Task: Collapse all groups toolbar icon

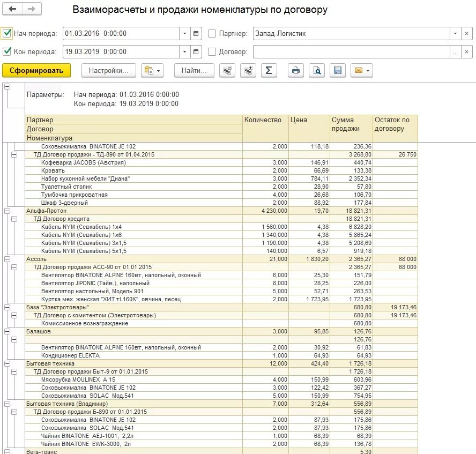Action: tap(227, 70)
